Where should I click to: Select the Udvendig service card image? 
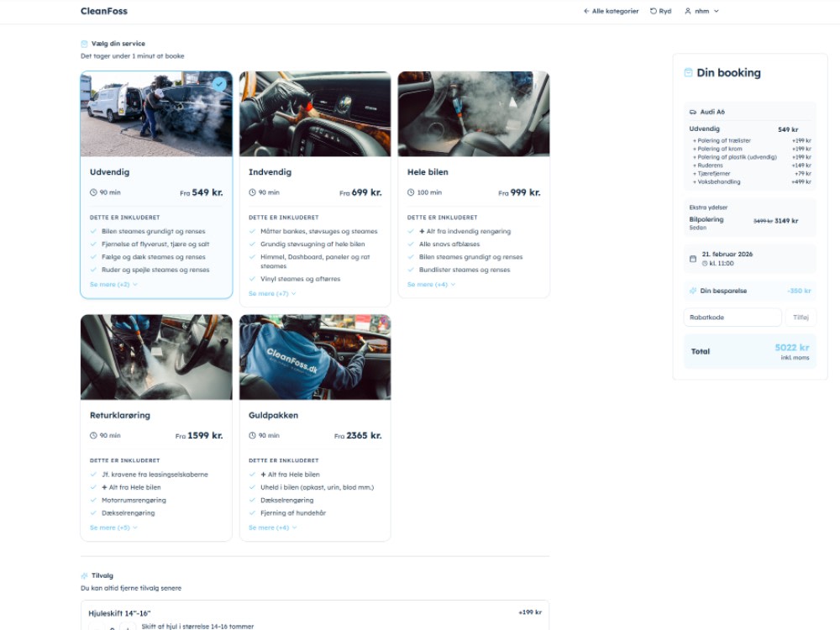pos(156,114)
